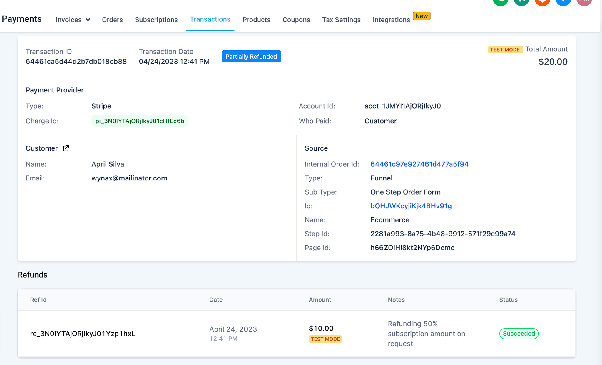Viewport: 602px width, 365px height.
Task: Click the $20.00 total amount
Action: pos(552,62)
